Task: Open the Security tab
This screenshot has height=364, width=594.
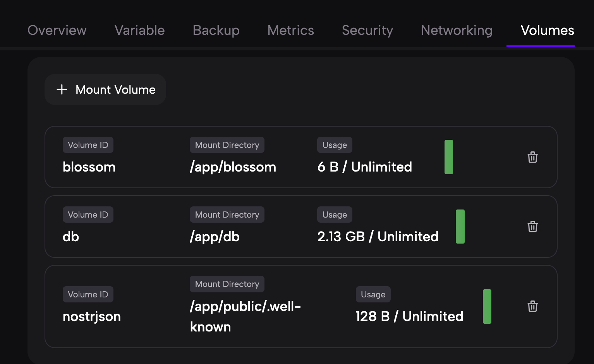Action: [367, 30]
